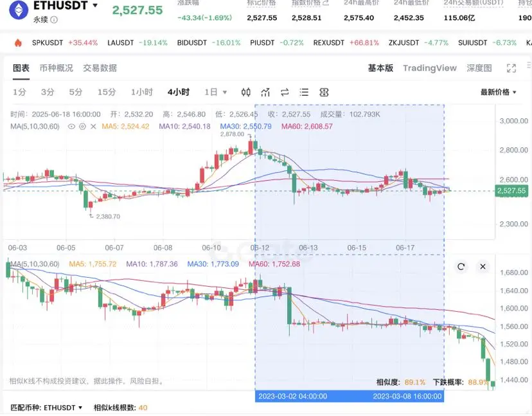
Task: Click the 2,528.51 index price value
Action: [x=306, y=17]
